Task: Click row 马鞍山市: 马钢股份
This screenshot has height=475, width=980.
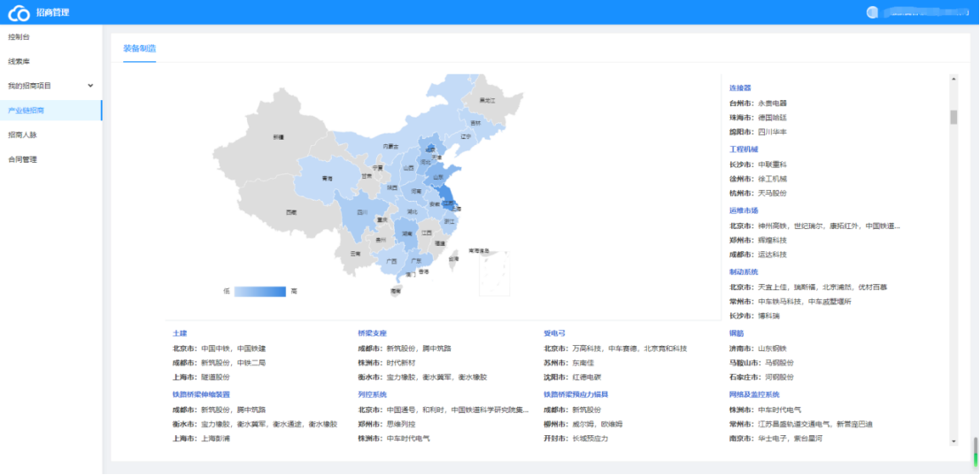Action: pyautogui.click(x=762, y=363)
